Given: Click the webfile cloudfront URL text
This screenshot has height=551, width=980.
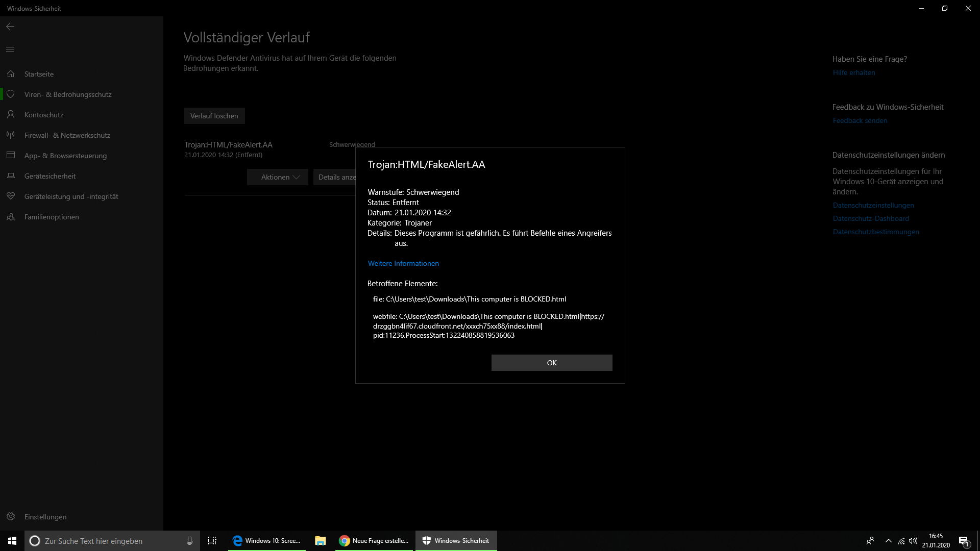Looking at the screenshot, I should [x=488, y=325].
